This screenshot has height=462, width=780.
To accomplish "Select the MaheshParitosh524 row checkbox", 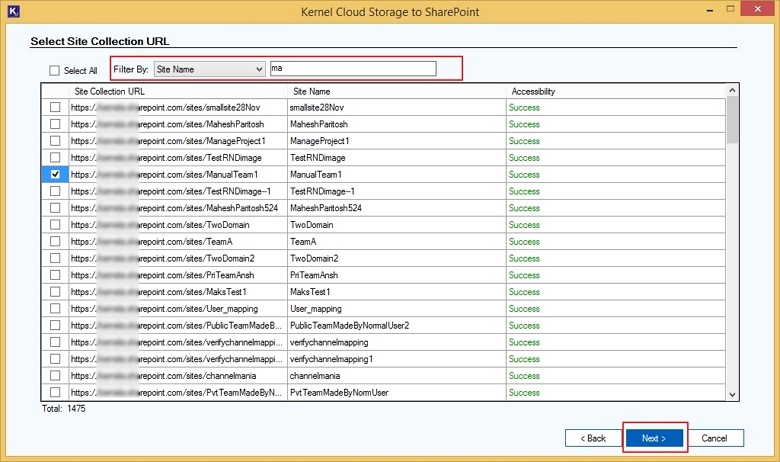I will (55, 208).
